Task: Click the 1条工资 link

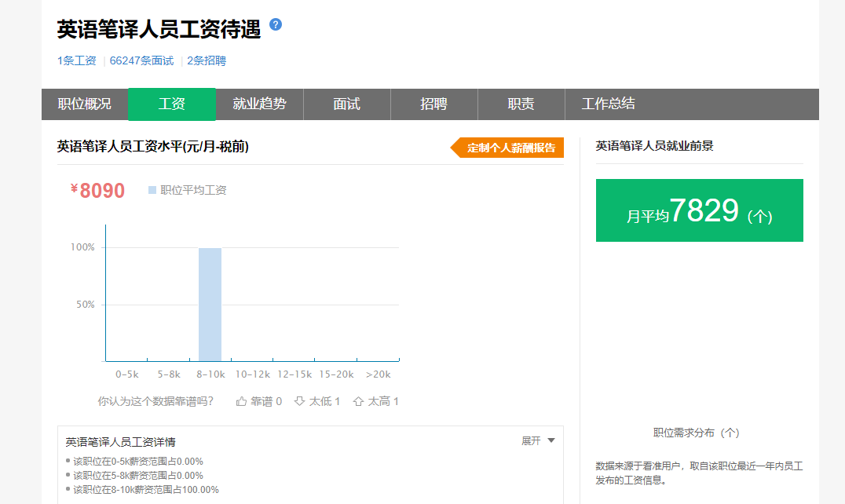Action: click(x=77, y=60)
